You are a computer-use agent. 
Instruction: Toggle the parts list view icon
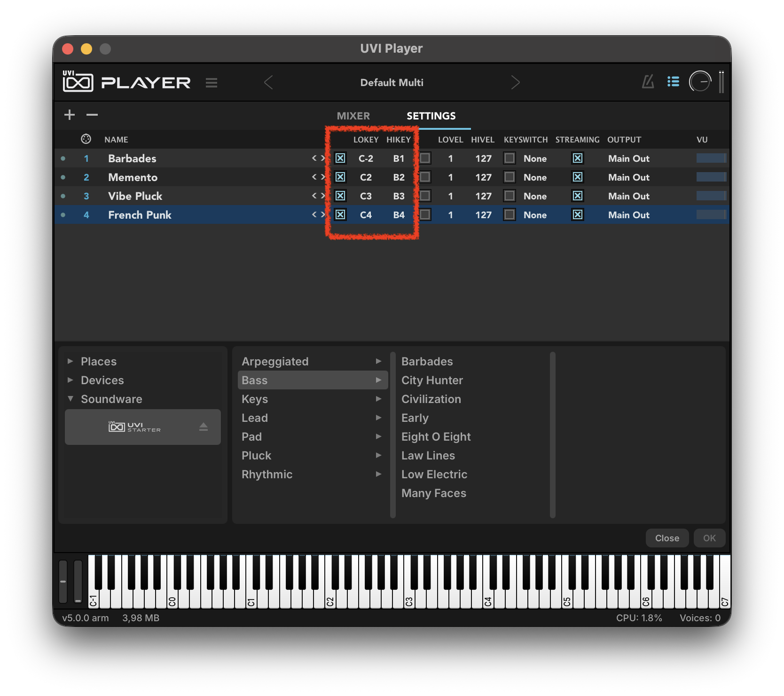pyautogui.click(x=673, y=82)
